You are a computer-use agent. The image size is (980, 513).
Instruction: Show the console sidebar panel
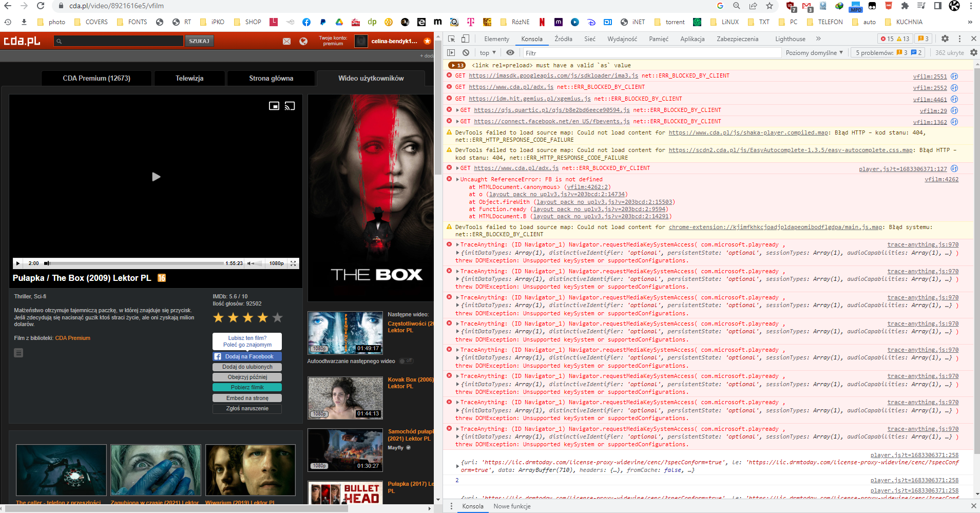click(451, 53)
